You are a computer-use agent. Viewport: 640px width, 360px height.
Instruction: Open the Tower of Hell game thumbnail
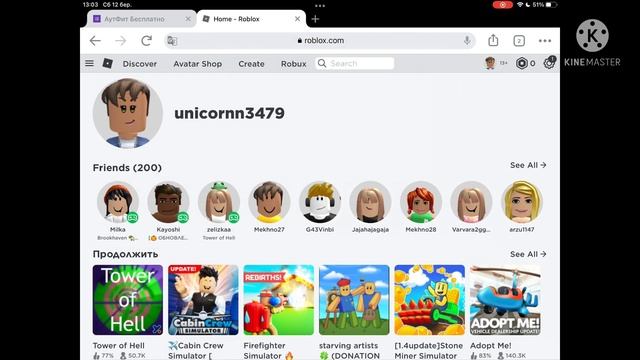[x=128, y=300]
